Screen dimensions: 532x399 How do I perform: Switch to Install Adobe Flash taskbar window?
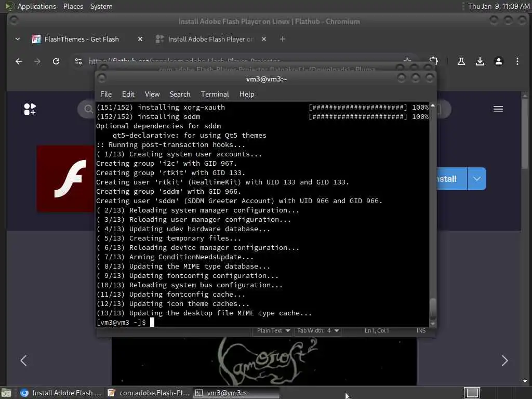[61, 393]
